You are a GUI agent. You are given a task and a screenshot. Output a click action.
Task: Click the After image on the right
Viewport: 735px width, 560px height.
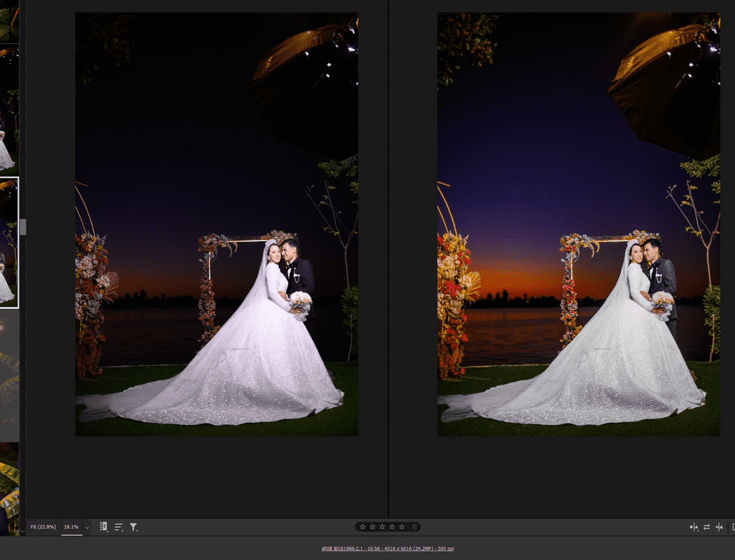[579, 224]
